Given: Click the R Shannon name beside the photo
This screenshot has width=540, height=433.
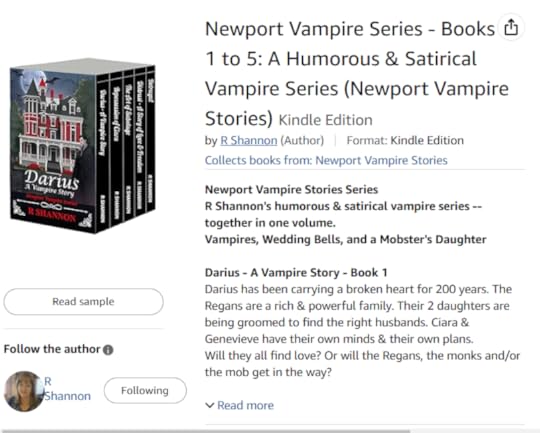Looking at the screenshot, I should [68, 389].
